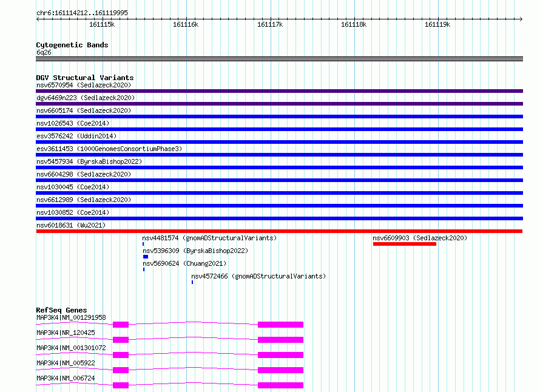Click nsv1030852 (Coe2014) variant label

click(x=73, y=212)
